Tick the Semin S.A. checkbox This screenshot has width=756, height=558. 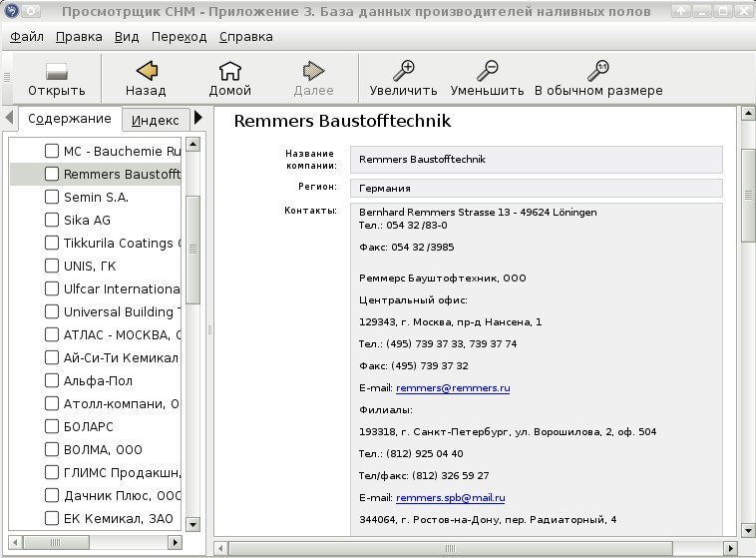click(52, 197)
